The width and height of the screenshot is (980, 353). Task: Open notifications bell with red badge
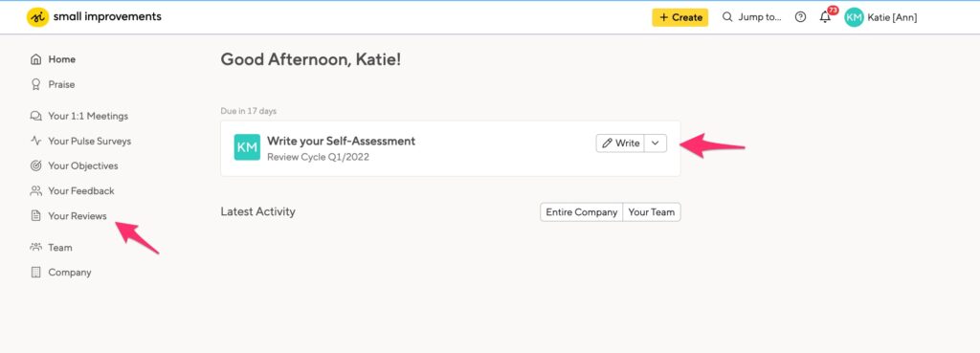coord(827,16)
